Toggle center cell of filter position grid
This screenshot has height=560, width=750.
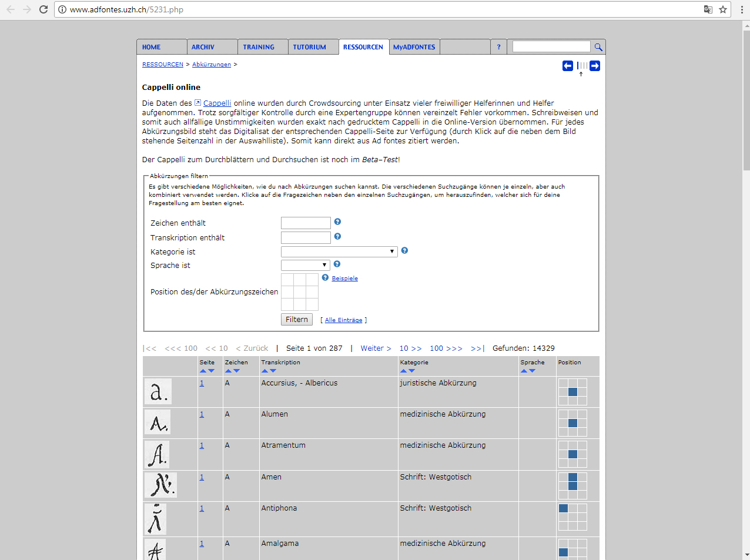(x=300, y=292)
